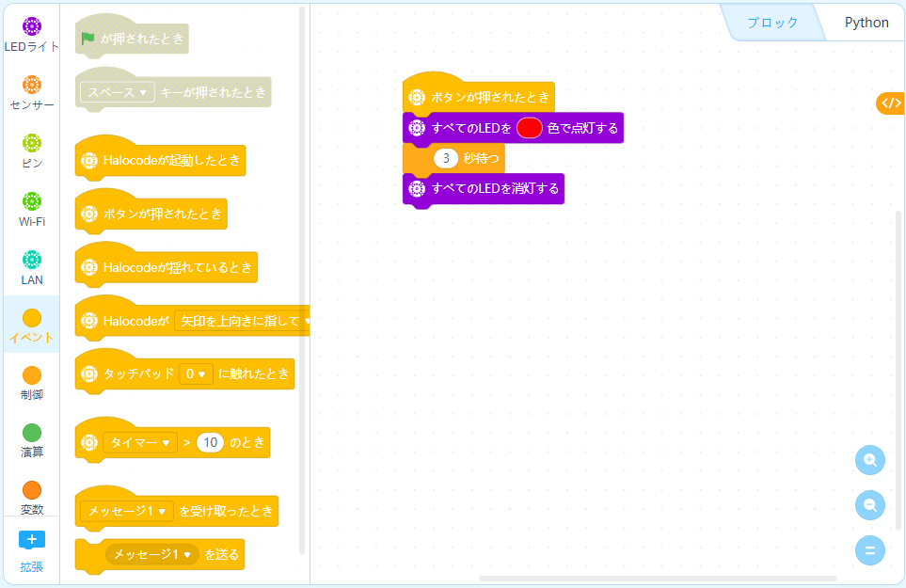The width and height of the screenshot is (906, 588).
Task: Select palette ボタンが押されたとき block
Action: pos(151,211)
